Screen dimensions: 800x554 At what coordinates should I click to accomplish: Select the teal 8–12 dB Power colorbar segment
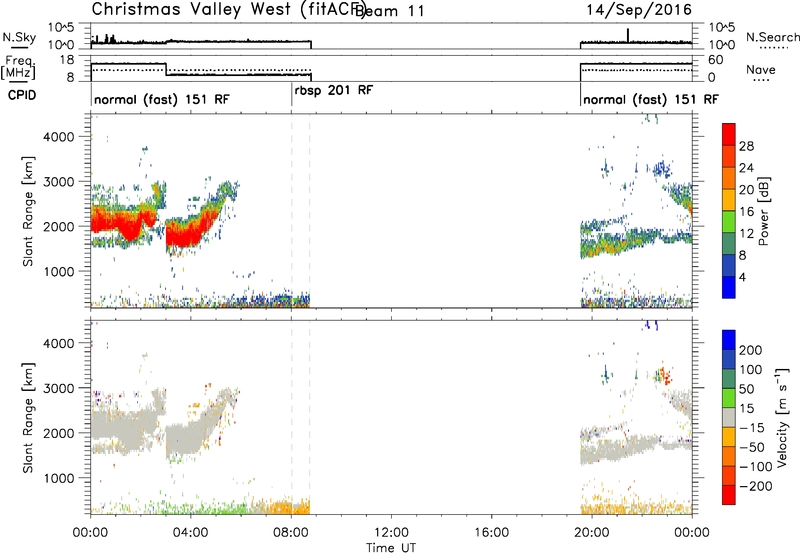729,243
